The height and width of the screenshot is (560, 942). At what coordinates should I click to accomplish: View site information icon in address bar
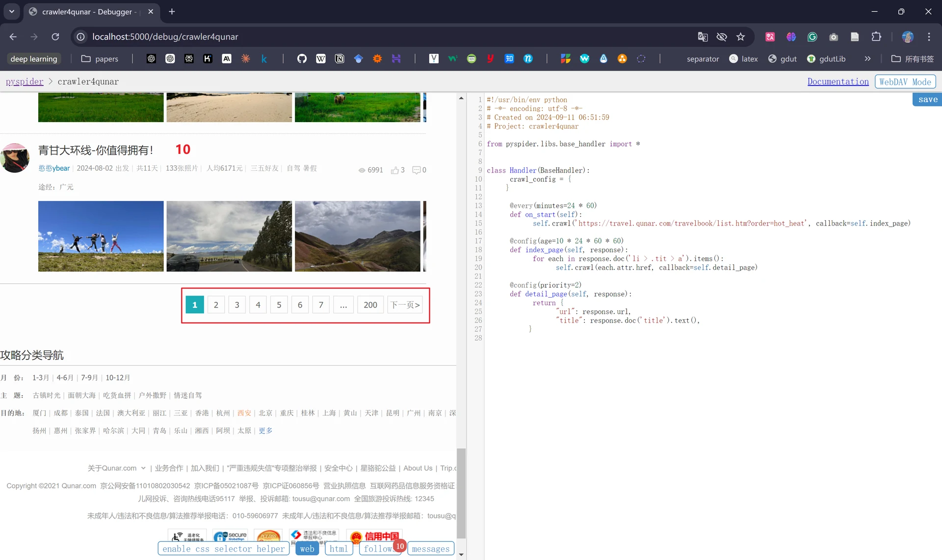click(81, 37)
